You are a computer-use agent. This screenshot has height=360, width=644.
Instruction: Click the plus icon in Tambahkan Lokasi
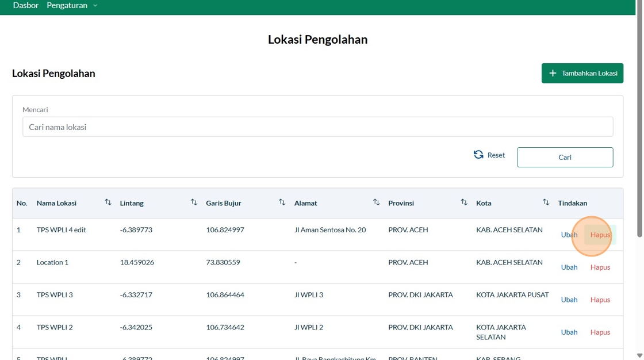click(x=553, y=74)
